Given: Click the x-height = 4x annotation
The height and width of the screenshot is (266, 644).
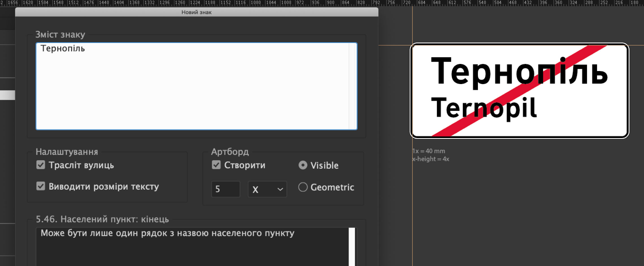Looking at the screenshot, I should click(430, 159).
